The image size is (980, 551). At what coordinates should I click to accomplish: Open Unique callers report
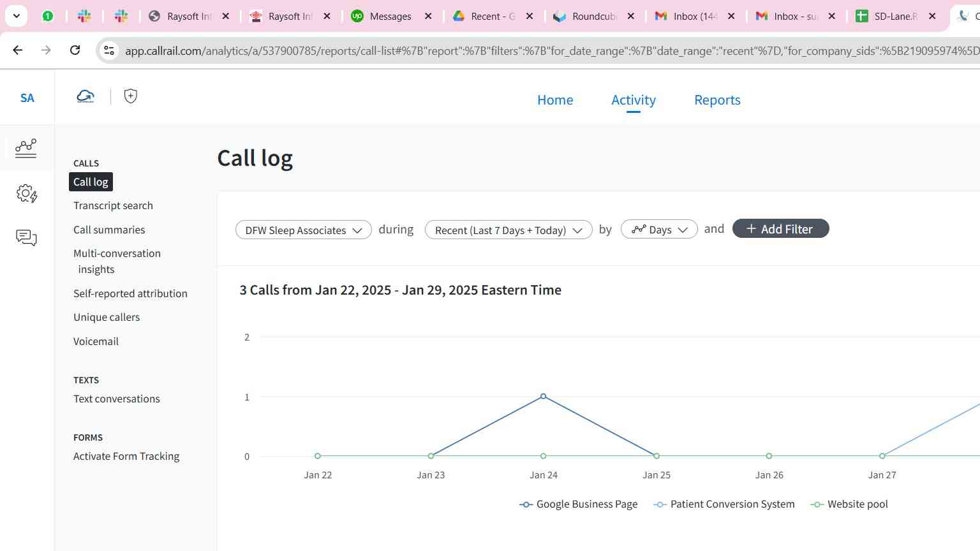click(107, 317)
